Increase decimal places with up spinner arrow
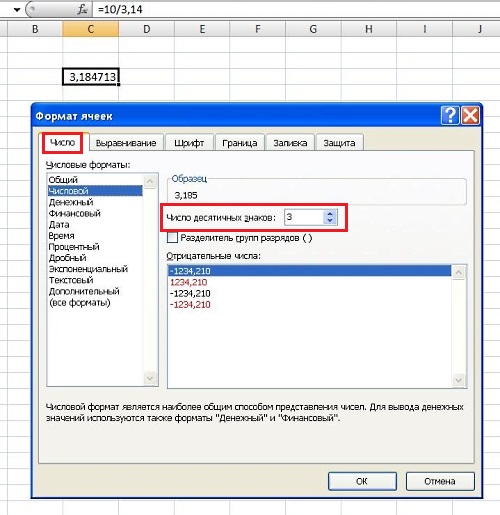 click(330, 214)
